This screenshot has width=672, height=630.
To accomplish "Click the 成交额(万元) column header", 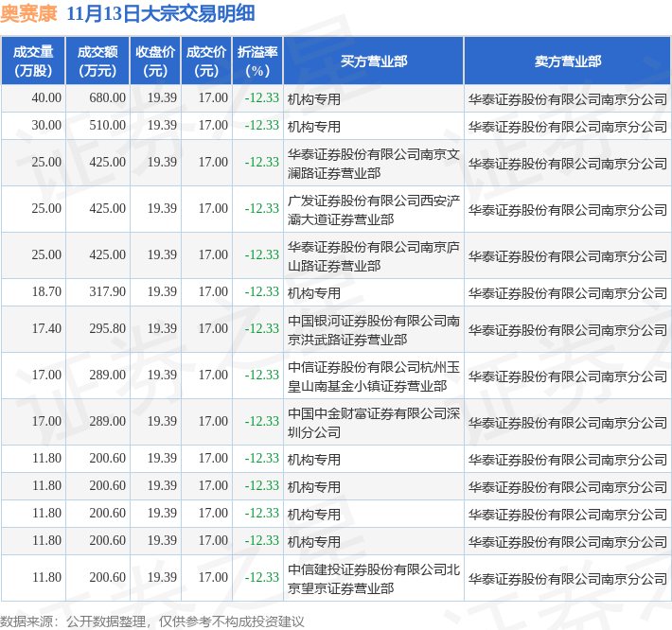I will pos(97,61).
